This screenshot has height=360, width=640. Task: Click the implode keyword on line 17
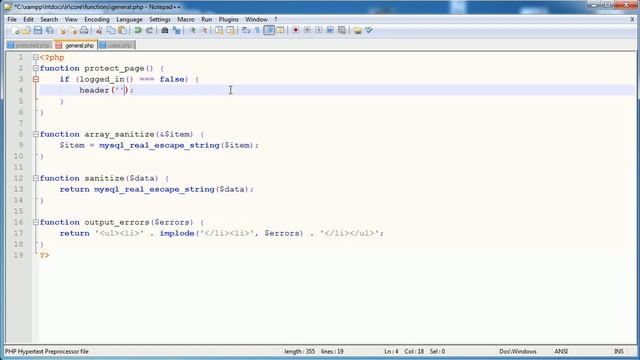[x=177, y=233]
